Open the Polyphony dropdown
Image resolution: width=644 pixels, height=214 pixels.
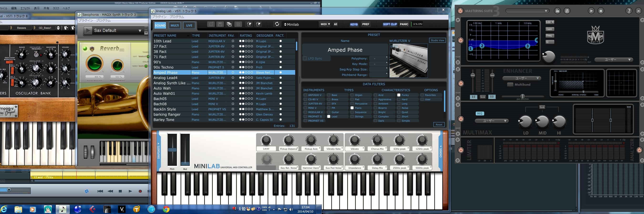(x=378, y=58)
